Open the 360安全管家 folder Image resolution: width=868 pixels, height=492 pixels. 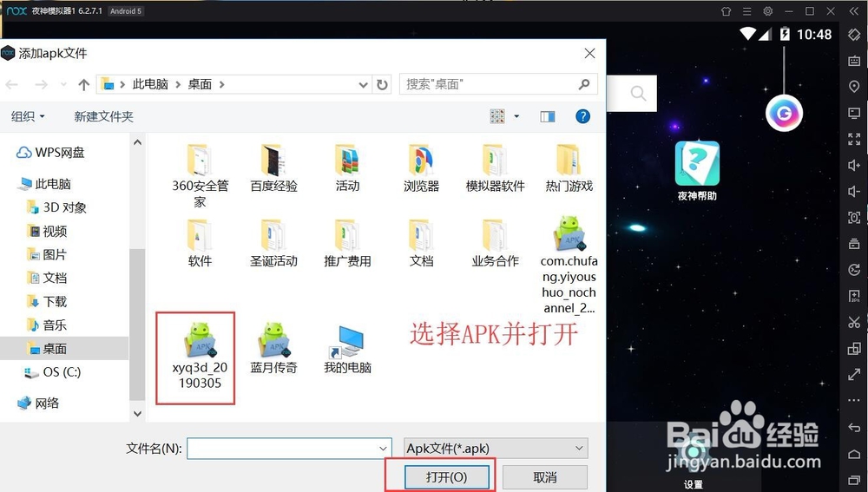coord(200,176)
